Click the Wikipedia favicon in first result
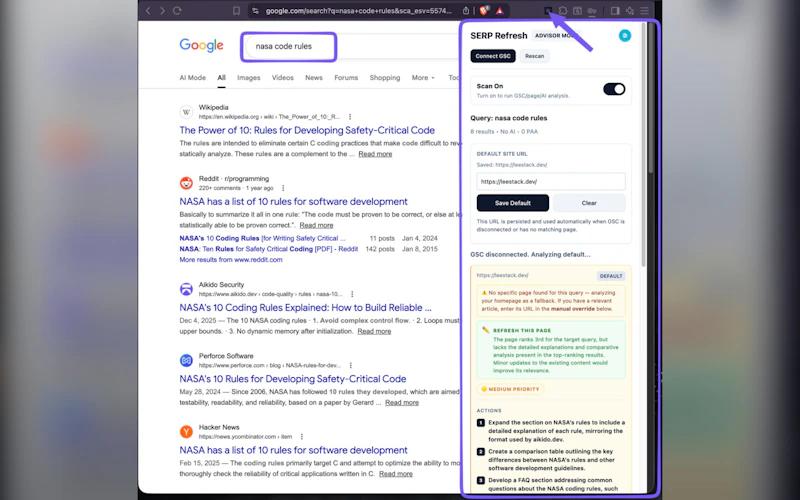Viewport: 800px width, 500px height. pyautogui.click(x=186, y=112)
